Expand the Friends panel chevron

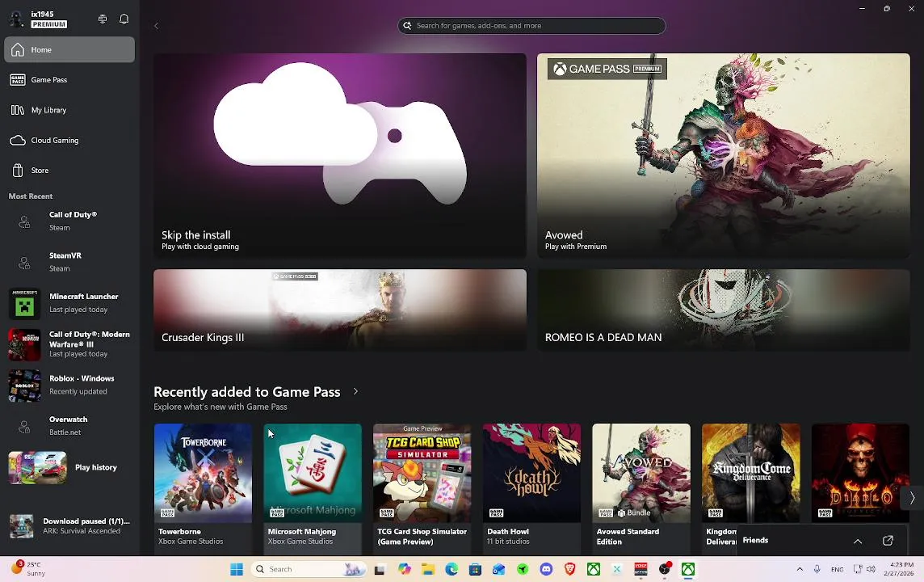point(858,541)
